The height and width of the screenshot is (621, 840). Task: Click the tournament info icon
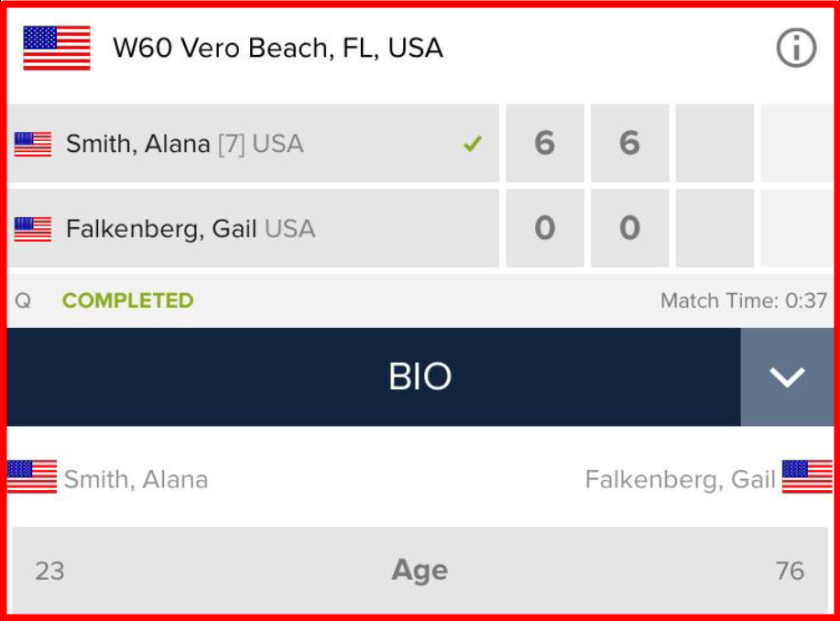coord(796,48)
